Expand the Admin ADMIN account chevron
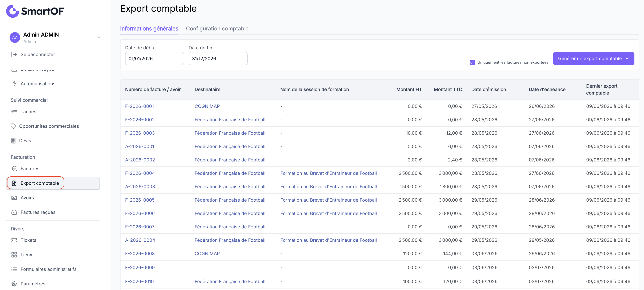This screenshot has height=290, width=644. (x=99, y=37)
